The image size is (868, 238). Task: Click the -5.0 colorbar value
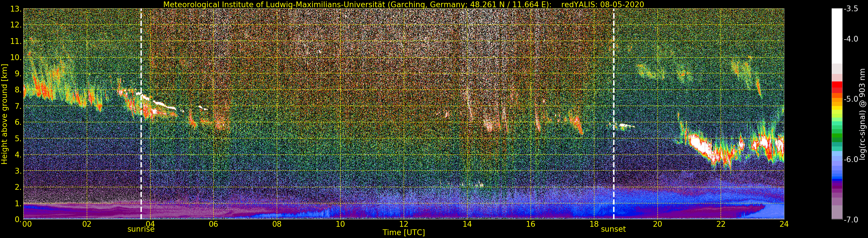(x=851, y=99)
